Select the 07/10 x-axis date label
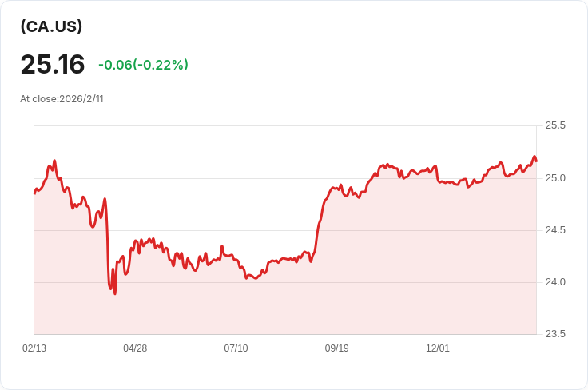This screenshot has width=588, height=390. pos(236,348)
